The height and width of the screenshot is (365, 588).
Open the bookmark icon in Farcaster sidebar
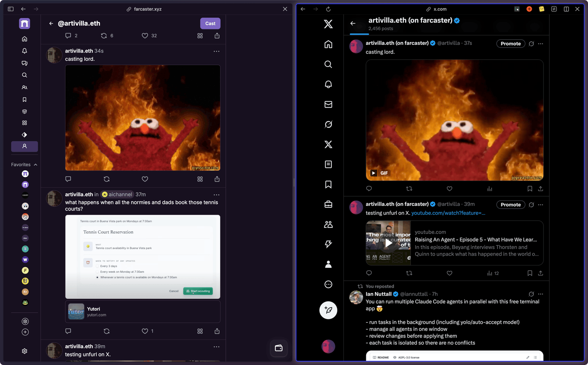(24, 99)
